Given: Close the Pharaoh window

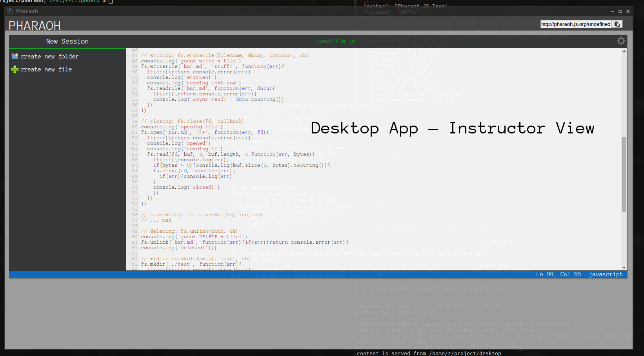Looking at the screenshot, I should [x=628, y=11].
